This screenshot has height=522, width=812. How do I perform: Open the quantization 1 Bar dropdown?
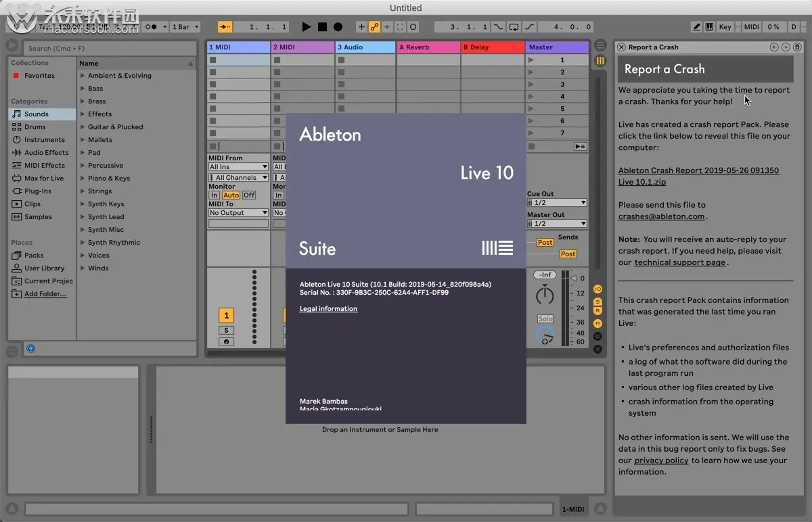coord(185,27)
